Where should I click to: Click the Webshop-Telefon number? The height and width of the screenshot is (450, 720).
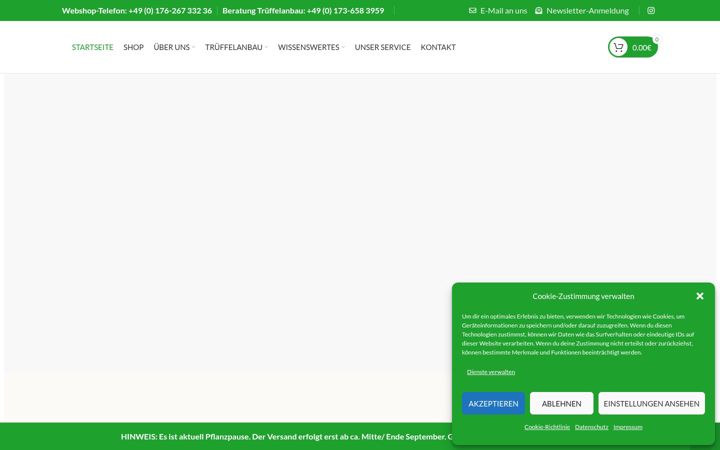click(x=137, y=11)
